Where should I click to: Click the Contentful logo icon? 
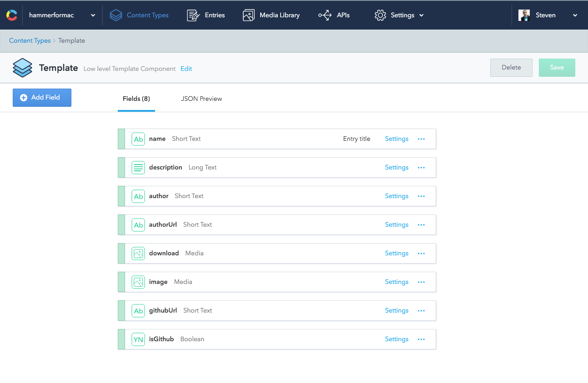[x=12, y=15]
